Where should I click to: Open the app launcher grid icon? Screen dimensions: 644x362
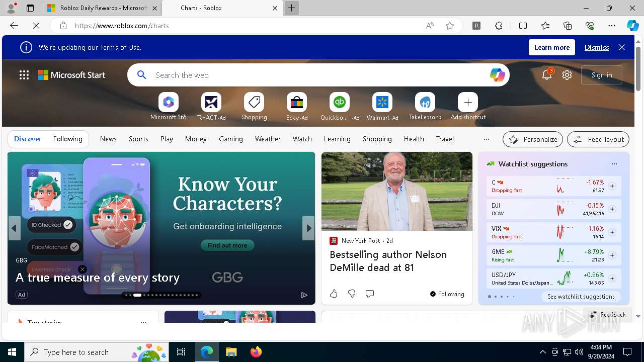coord(24,75)
